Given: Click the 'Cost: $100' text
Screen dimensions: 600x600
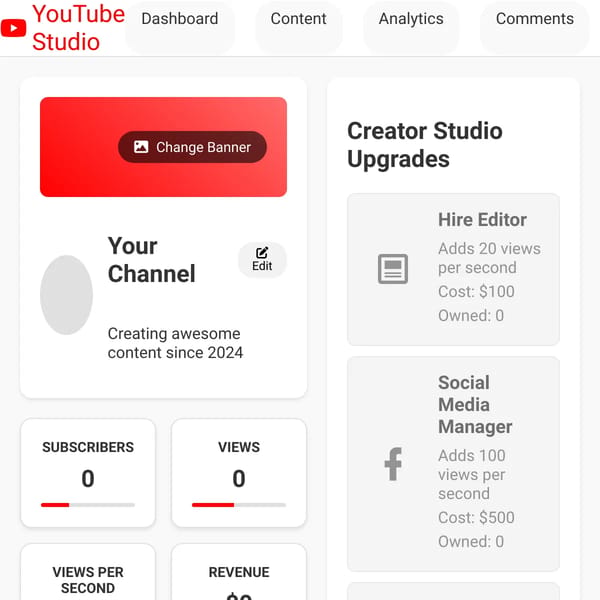Looking at the screenshot, I should 476,292.
